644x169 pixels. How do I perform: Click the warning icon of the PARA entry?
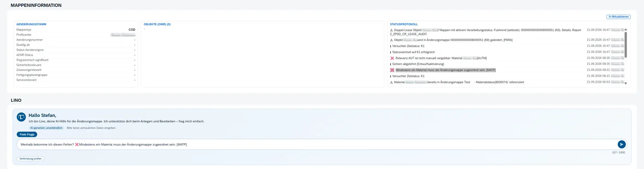[391, 40]
